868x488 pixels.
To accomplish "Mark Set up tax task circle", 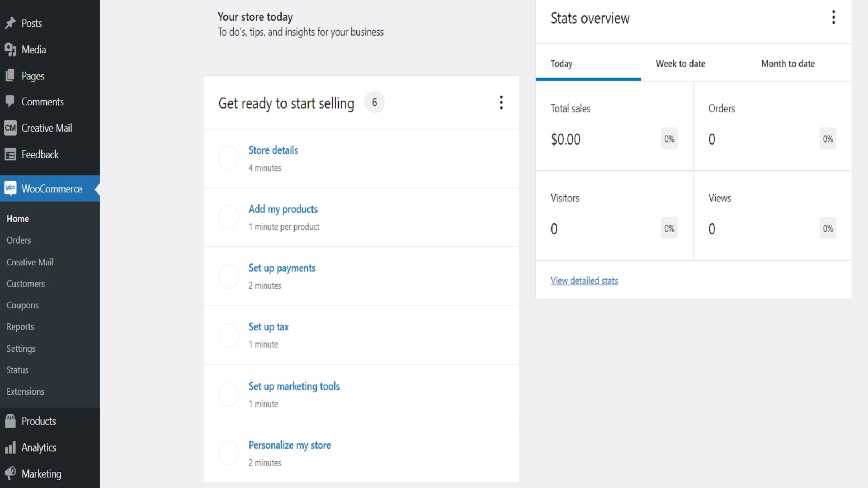I will coord(229,335).
